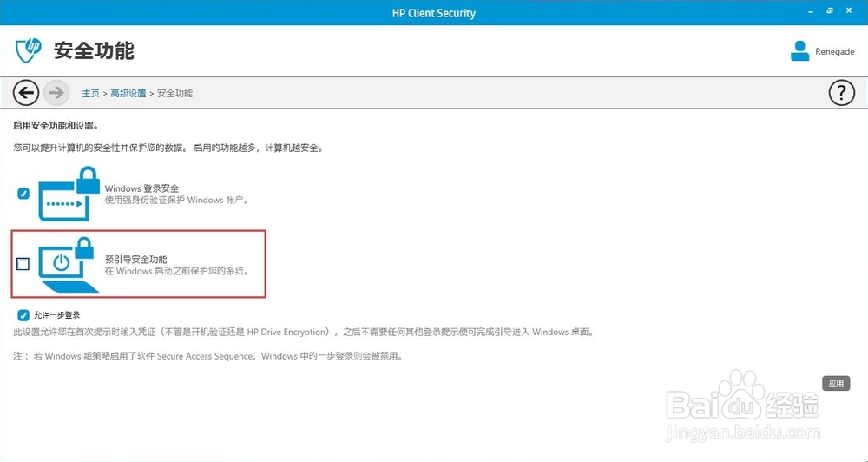Uncheck the Windows 登录安全 checkbox

coord(23,194)
